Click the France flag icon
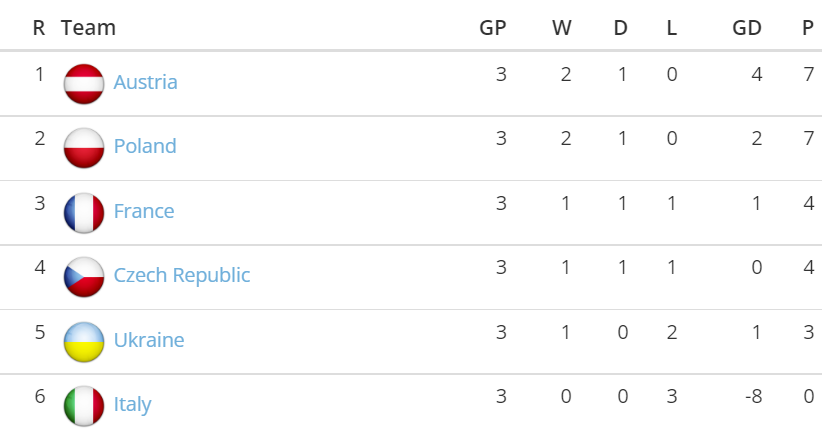 coord(84,212)
